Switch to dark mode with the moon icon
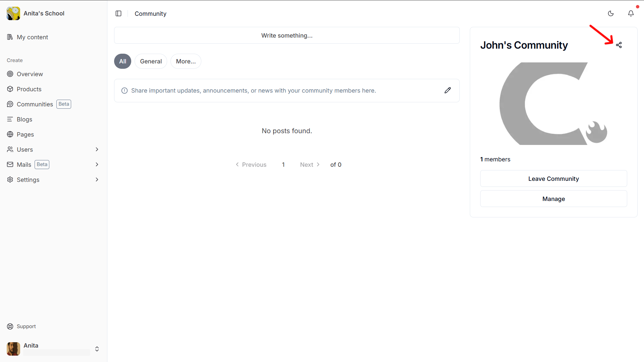The height and width of the screenshot is (362, 644). 611,13
